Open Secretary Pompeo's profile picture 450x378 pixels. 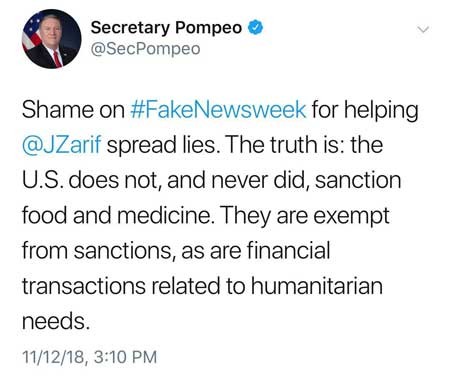pyautogui.click(x=52, y=39)
